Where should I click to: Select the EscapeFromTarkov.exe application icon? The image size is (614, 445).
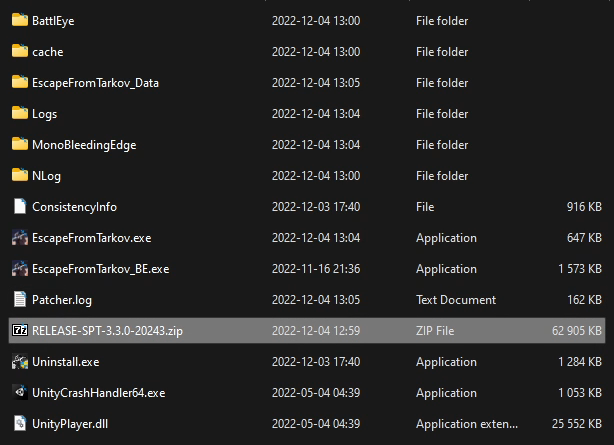click(x=20, y=238)
